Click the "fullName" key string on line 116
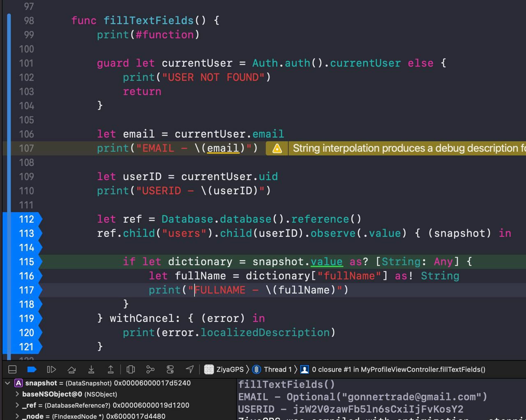This screenshot has width=526, height=420. coord(349,276)
